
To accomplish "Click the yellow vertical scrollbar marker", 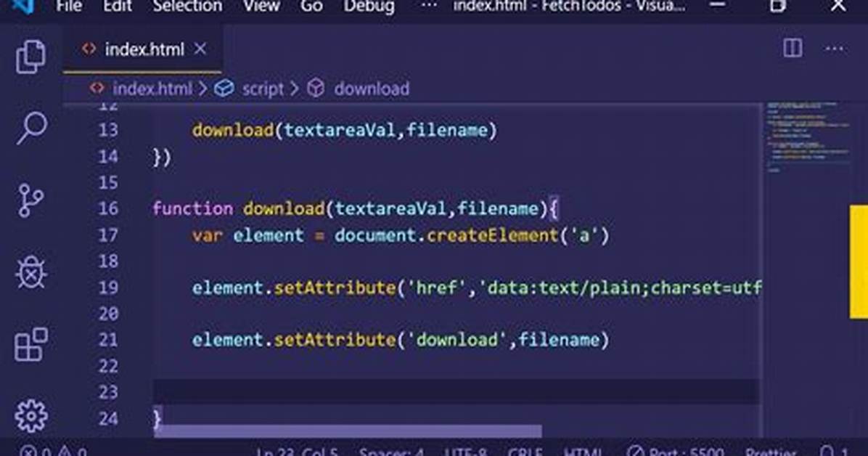I will (859, 261).
